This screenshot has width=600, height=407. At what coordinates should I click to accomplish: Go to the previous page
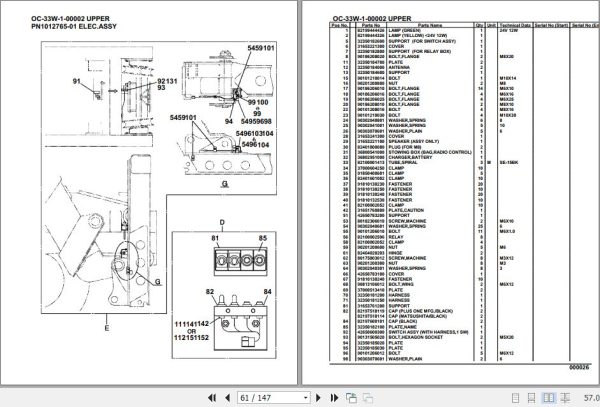point(227,398)
